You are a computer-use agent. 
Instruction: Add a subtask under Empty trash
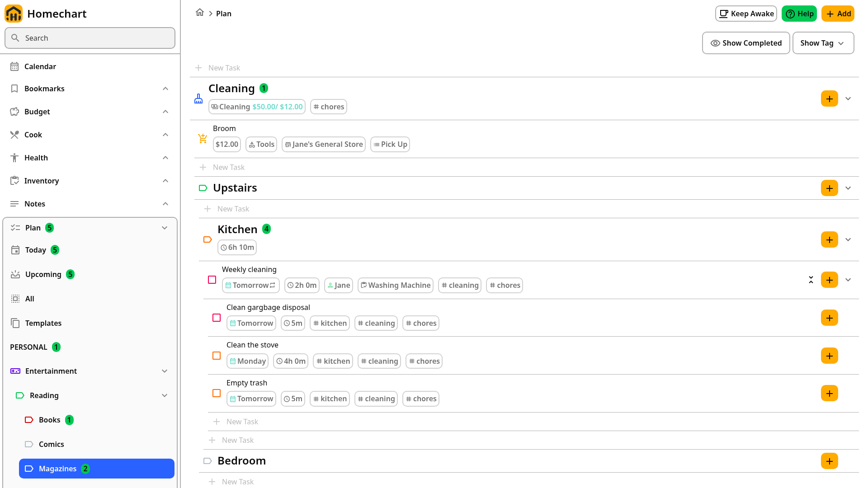[x=829, y=393]
